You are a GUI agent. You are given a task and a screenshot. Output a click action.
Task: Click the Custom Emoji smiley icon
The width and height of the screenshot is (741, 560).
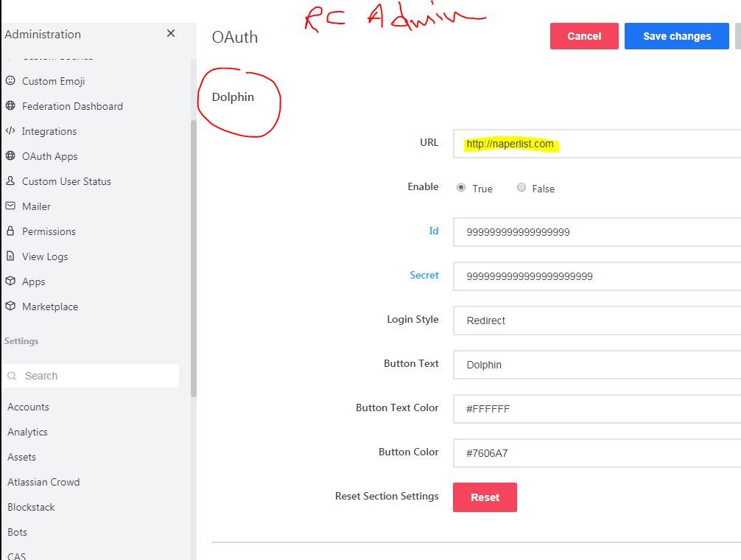(x=10, y=81)
